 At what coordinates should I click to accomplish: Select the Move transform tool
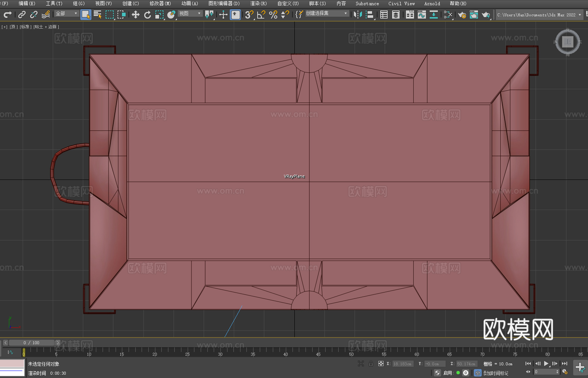point(136,14)
